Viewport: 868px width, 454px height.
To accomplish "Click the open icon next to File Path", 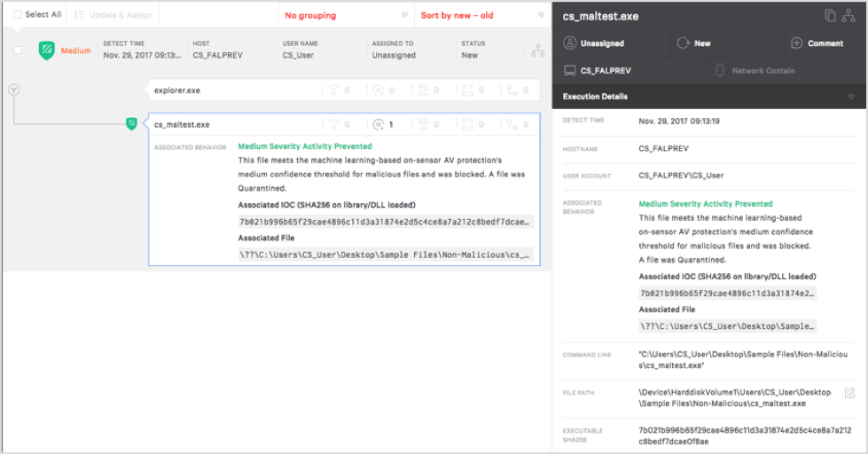I will click(849, 393).
